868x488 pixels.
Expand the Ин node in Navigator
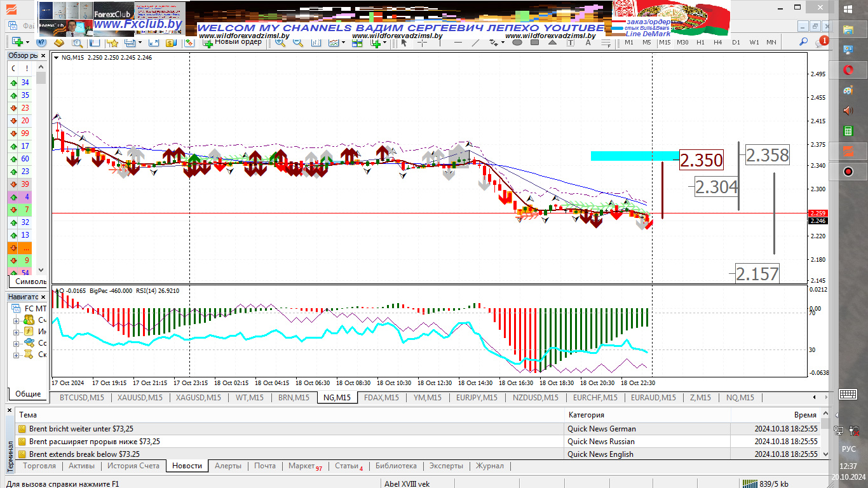coord(16,332)
